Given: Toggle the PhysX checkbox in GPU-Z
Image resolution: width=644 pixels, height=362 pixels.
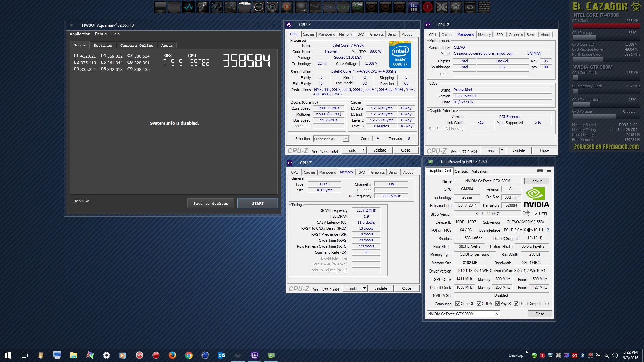Looking at the screenshot, I should pyautogui.click(x=497, y=304).
